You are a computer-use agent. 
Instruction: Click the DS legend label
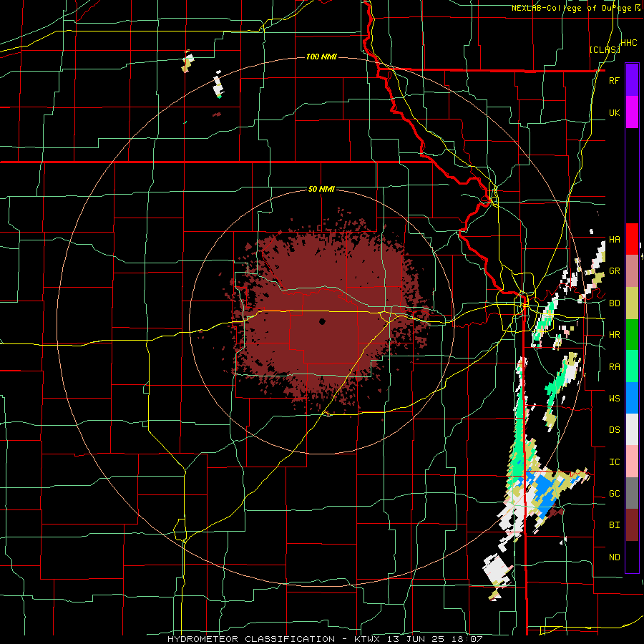[614, 430]
